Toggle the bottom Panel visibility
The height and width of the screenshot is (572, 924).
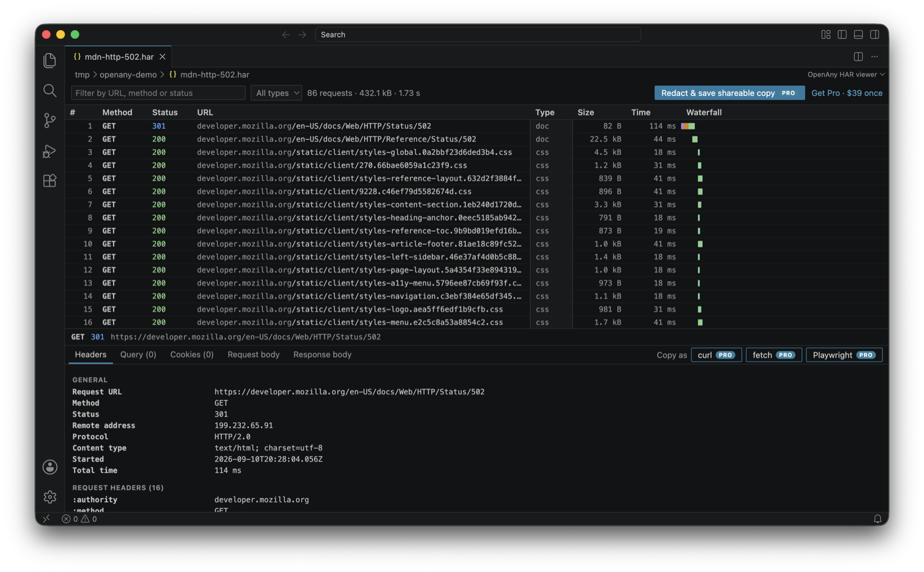tap(858, 35)
